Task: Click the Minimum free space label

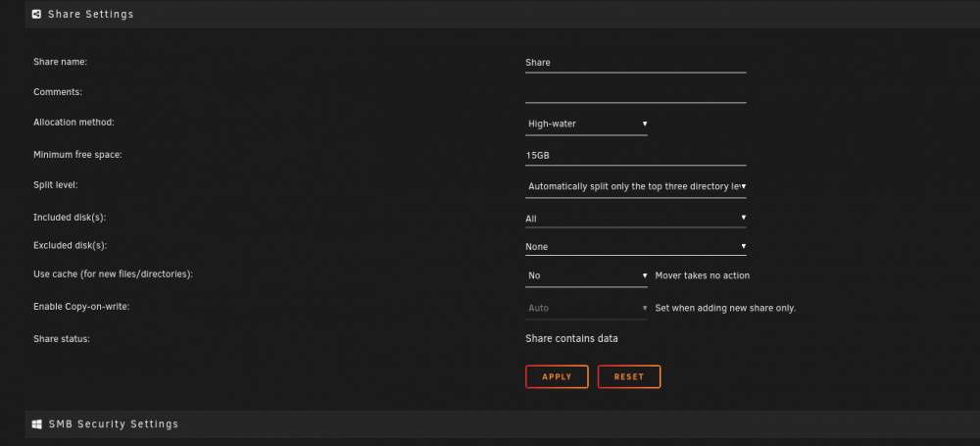Action: (x=77, y=155)
